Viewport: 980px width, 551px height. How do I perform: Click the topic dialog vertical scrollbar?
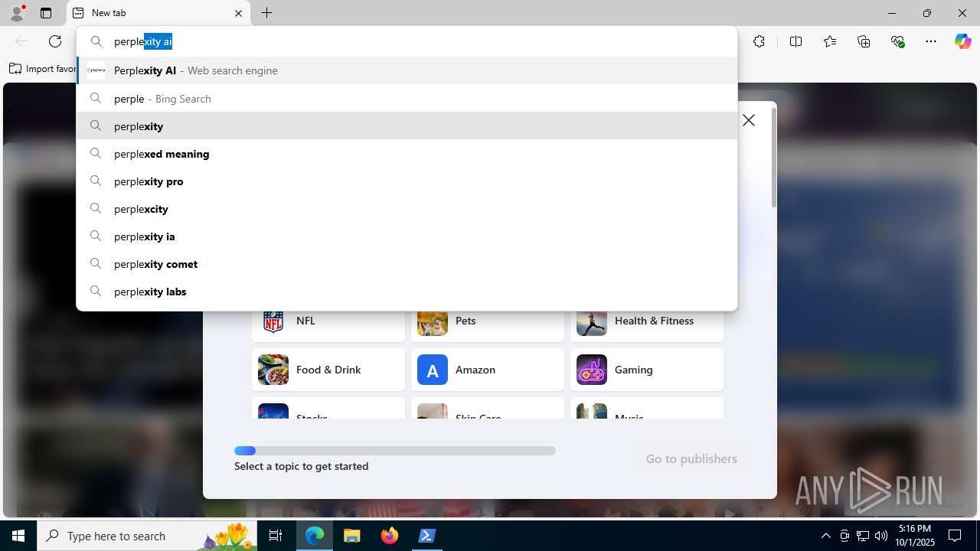point(773,157)
